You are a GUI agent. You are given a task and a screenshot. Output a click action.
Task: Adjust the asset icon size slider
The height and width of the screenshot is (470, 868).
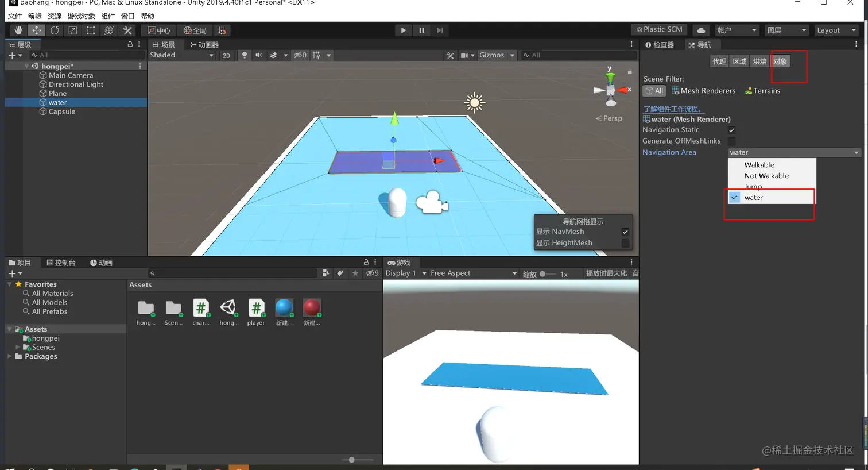click(x=357, y=460)
